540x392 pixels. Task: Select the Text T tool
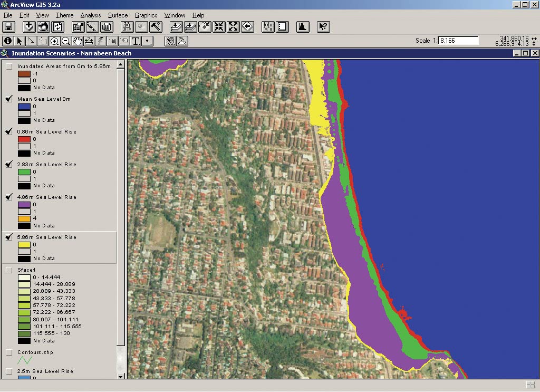pyautogui.click(x=136, y=41)
